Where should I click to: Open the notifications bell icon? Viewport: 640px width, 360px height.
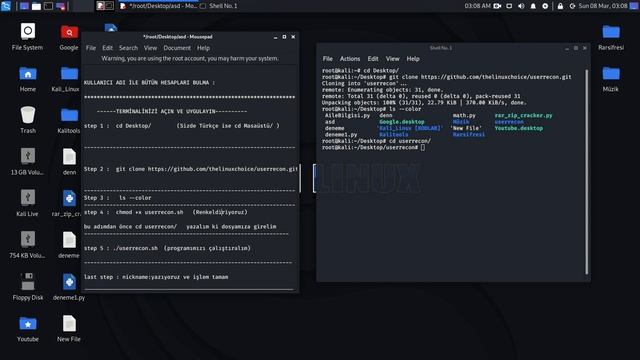[x=533, y=6]
